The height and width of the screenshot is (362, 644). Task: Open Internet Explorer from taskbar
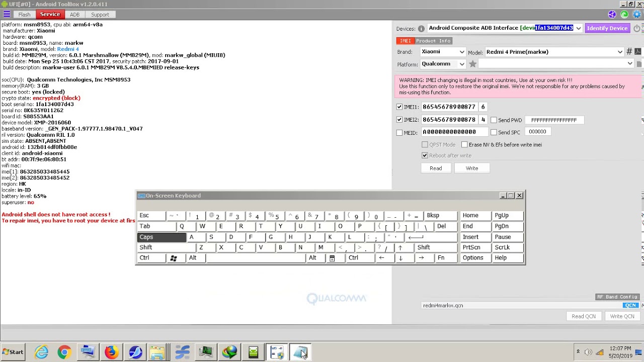tap(41, 352)
